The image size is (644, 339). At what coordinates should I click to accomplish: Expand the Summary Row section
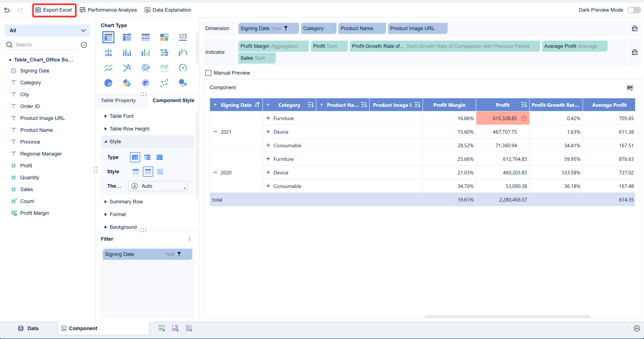[x=126, y=202]
